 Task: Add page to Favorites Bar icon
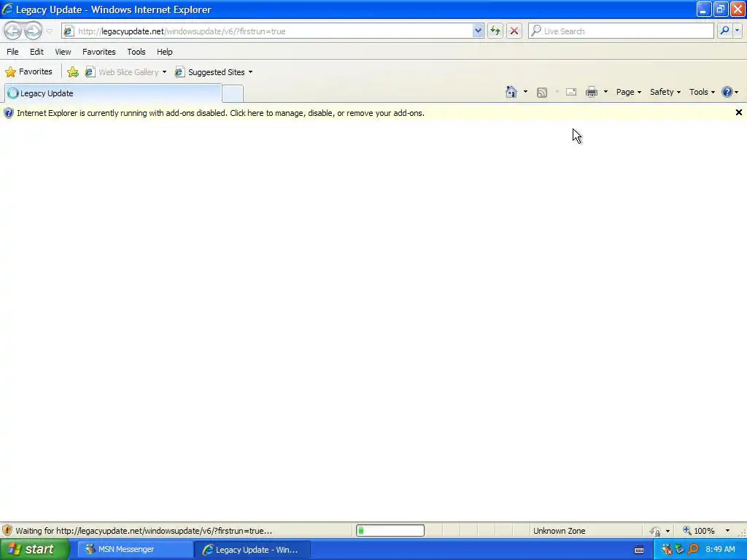73,72
